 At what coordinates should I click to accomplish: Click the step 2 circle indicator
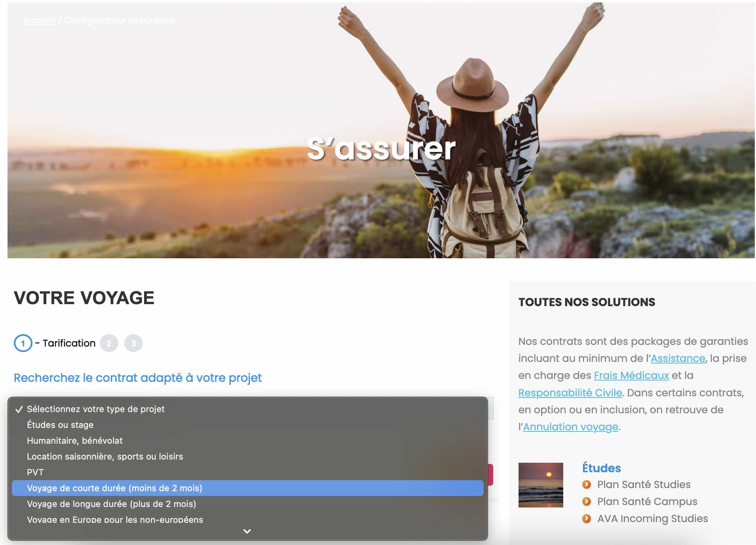tap(109, 343)
